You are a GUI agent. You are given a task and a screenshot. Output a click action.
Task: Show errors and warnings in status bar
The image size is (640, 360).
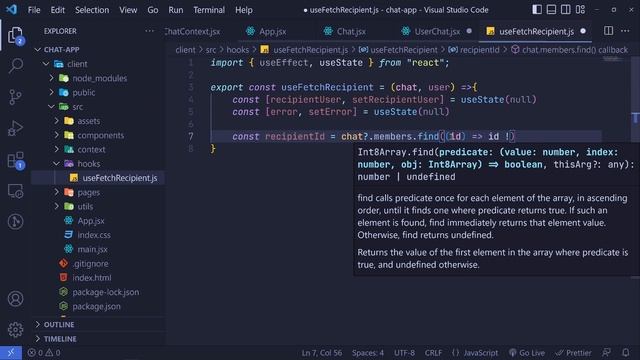click(x=44, y=353)
